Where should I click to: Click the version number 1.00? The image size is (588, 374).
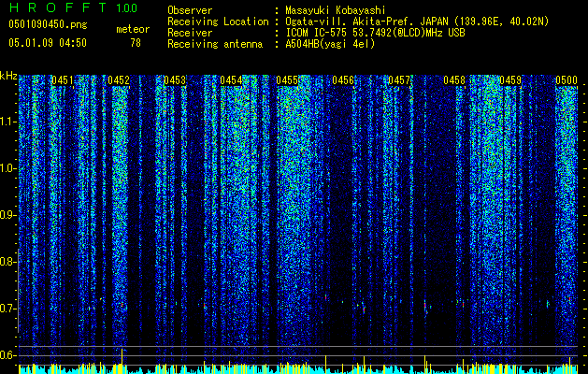click(x=127, y=7)
